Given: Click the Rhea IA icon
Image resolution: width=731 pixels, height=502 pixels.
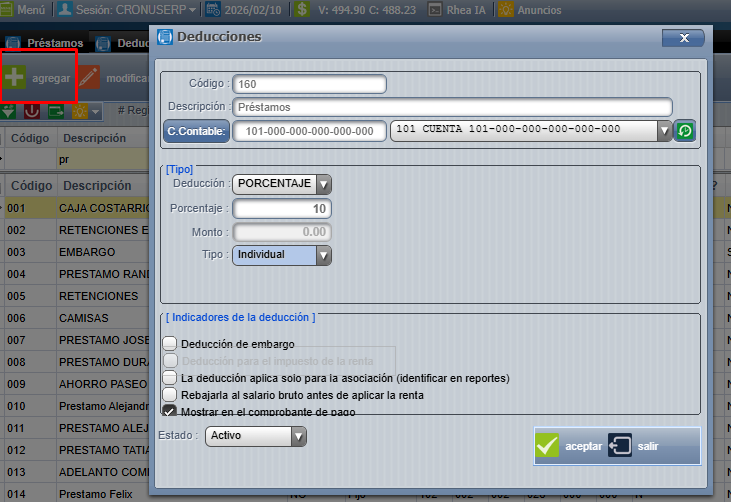Looking at the screenshot, I should click(x=436, y=10).
